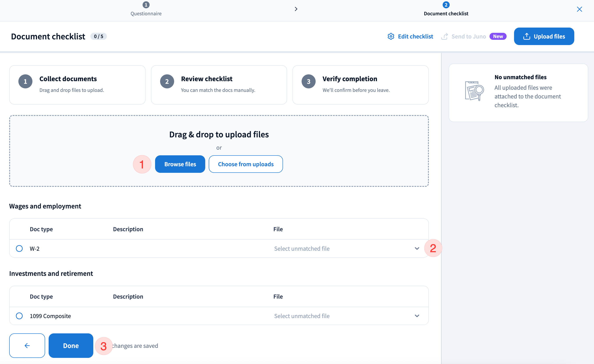
Task: Click the breadcrumb chevron between steps
Action: tap(296, 9)
